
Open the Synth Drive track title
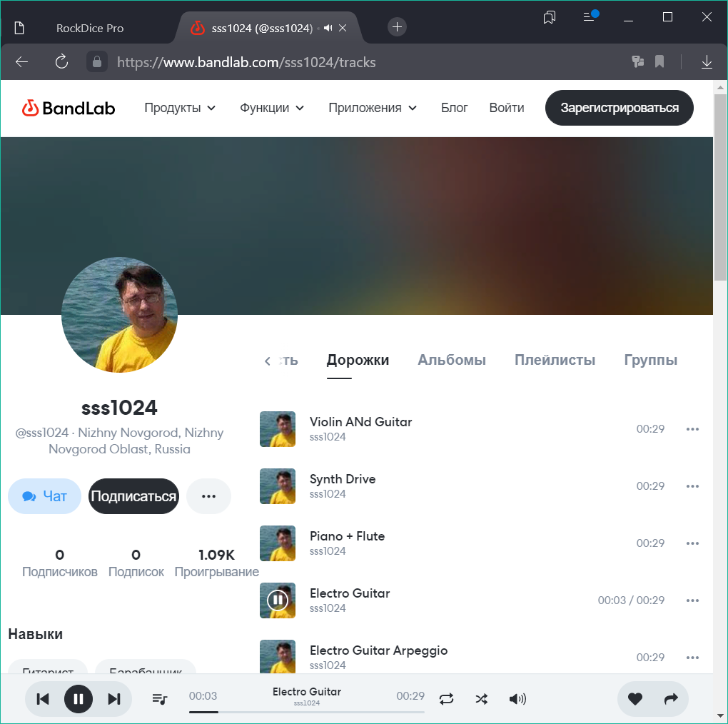[x=343, y=479]
